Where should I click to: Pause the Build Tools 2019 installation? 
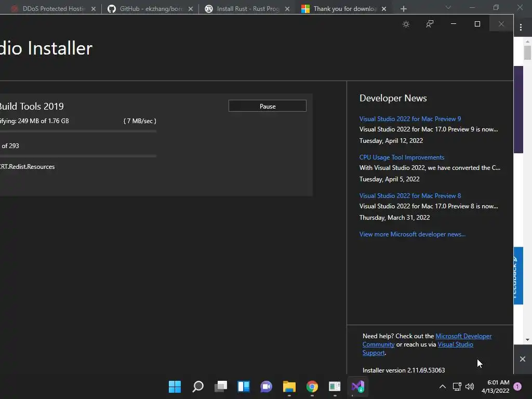[268, 106]
